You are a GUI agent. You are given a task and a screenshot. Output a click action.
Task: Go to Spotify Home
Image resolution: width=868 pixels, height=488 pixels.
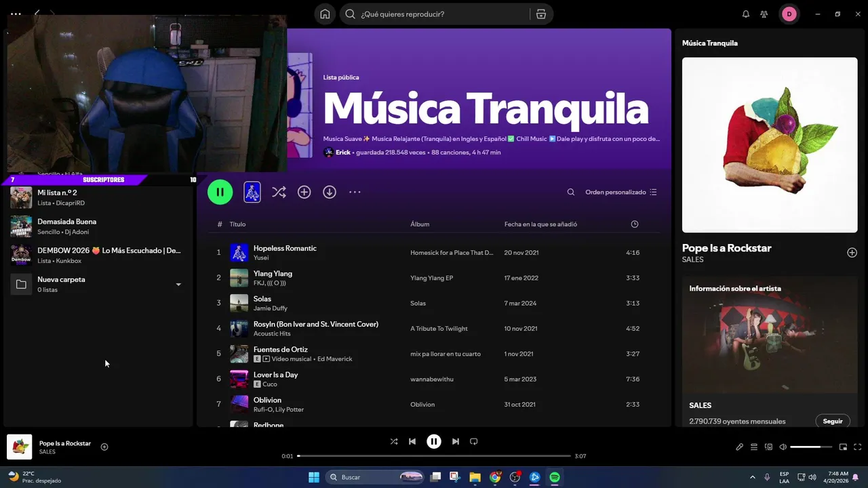[x=325, y=14]
